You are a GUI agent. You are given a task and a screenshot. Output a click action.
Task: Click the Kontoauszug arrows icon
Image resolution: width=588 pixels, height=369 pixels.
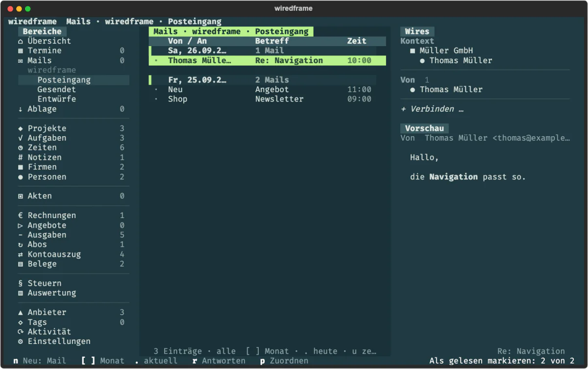pos(21,254)
